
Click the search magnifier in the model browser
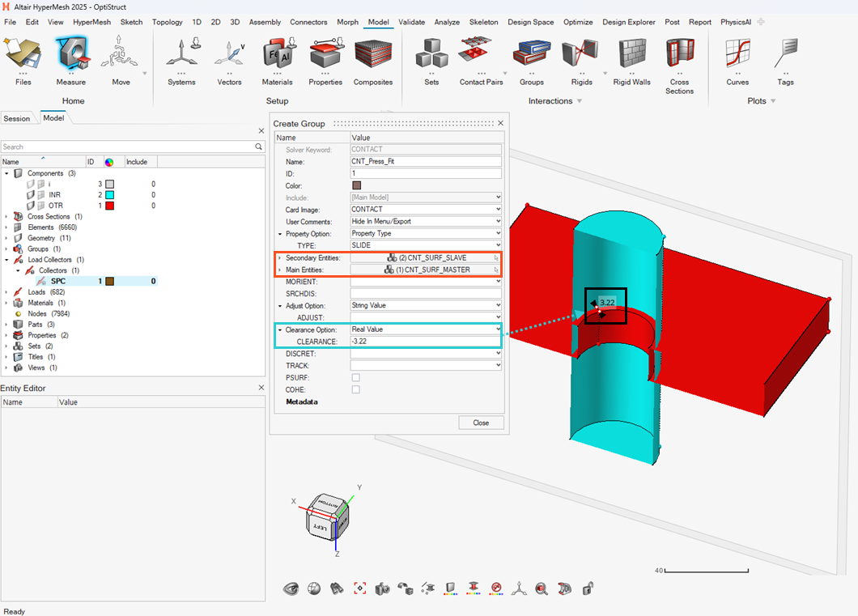258,147
